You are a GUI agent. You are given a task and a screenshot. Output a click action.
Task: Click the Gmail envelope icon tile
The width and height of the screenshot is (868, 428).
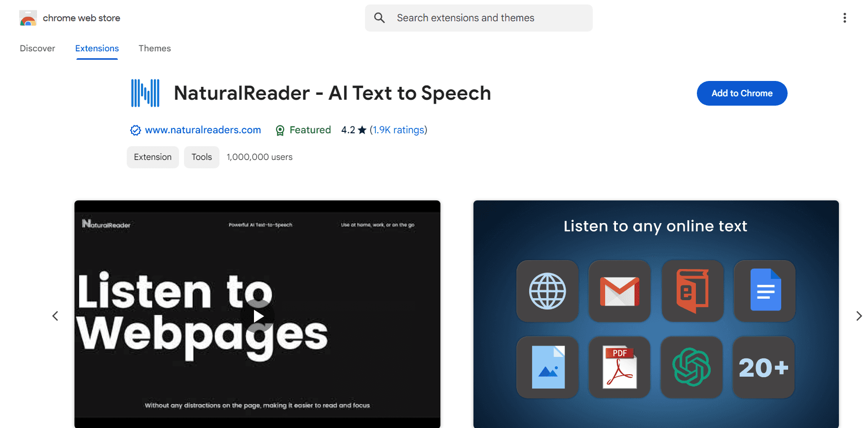(619, 291)
